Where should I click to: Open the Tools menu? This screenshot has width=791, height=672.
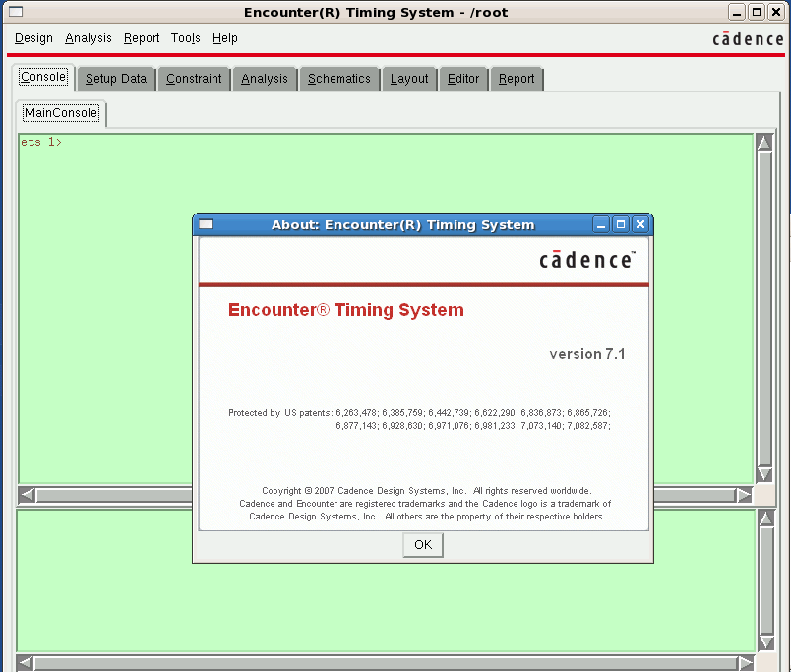click(186, 38)
